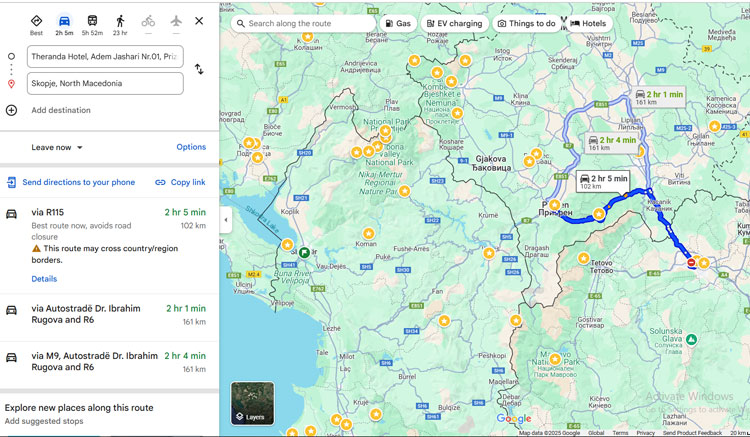Click the saved star near Nikaj-Mertur park

405,191
